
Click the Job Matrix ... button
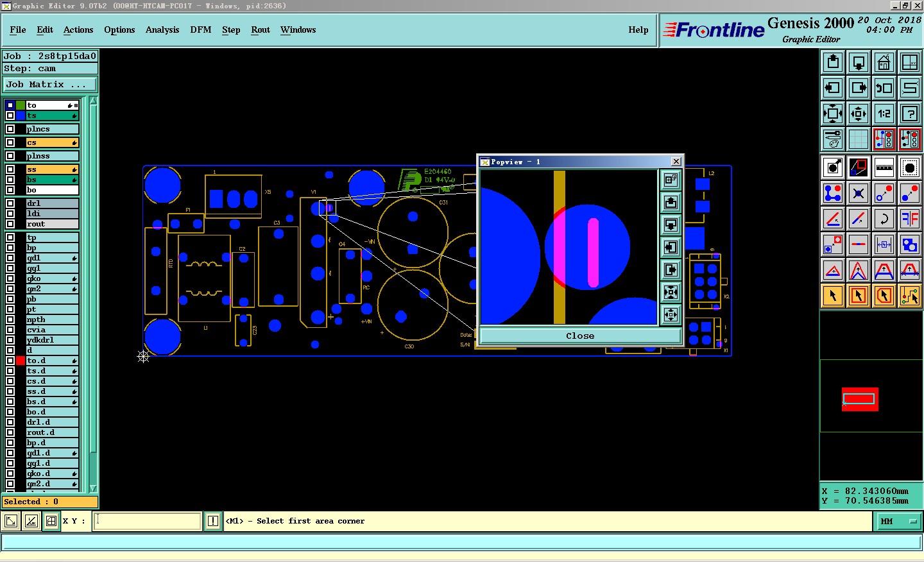click(x=50, y=84)
